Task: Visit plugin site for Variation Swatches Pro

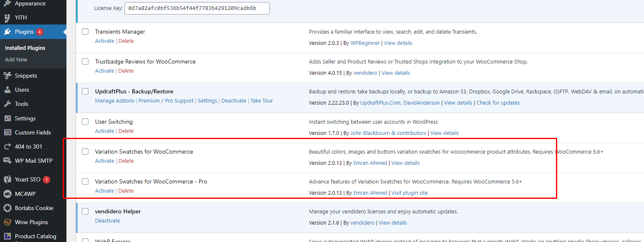Action: pos(409,193)
